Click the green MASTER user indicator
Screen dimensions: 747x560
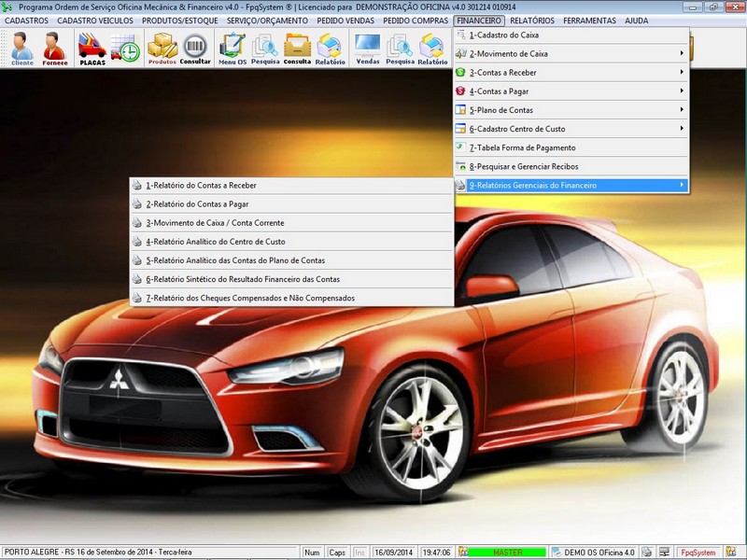[507, 553]
